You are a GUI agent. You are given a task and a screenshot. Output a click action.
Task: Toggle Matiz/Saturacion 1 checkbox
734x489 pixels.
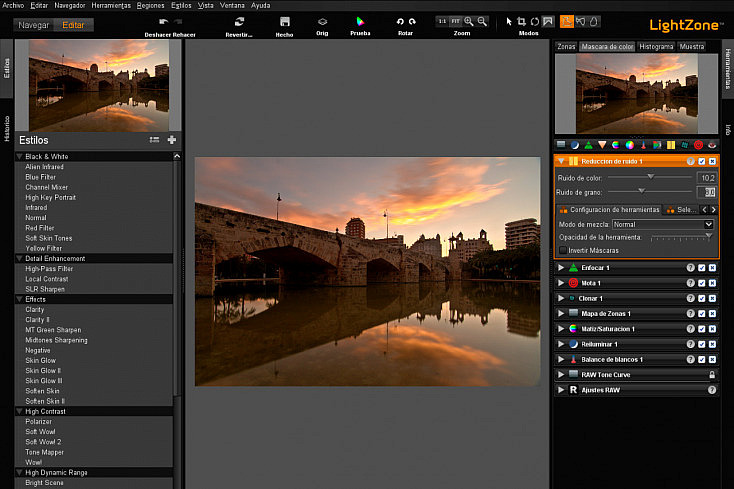pyautogui.click(x=702, y=329)
